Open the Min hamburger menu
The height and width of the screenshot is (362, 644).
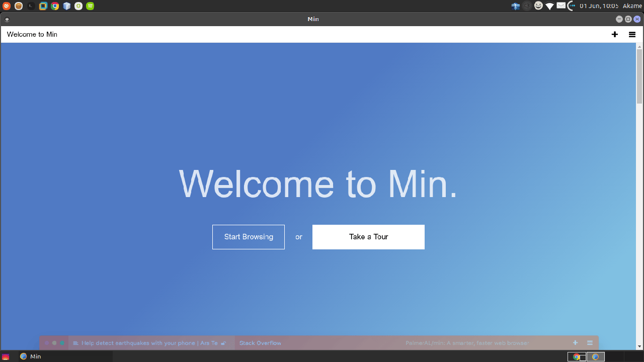pyautogui.click(x=632, y=35)
